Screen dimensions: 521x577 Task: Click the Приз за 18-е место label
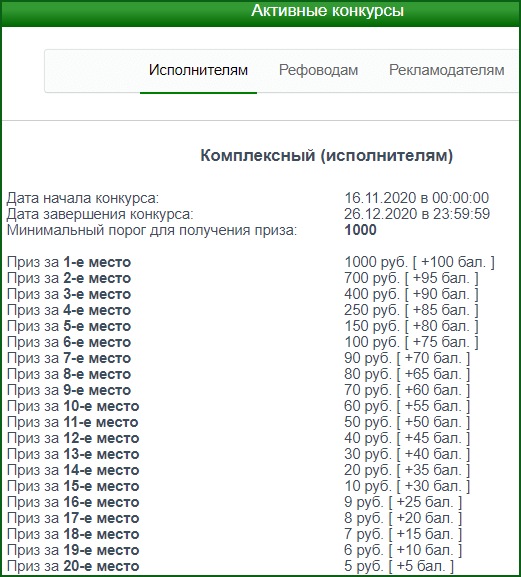[73, 534]
